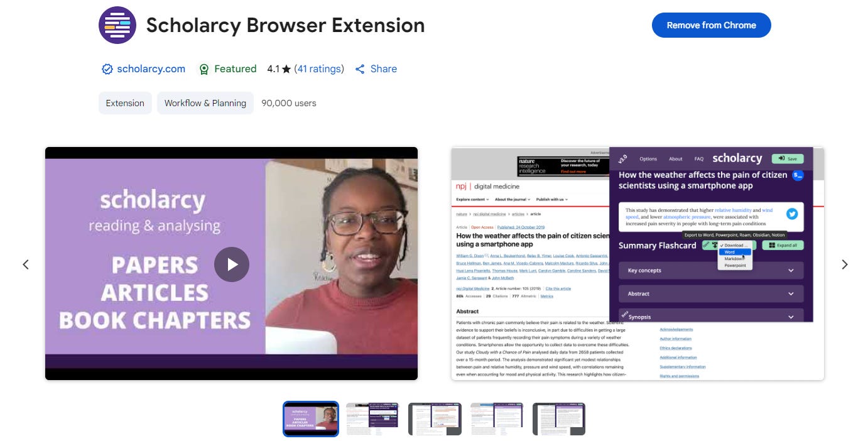Click the Scholarcy Browser Extension title

coord(285,25)
